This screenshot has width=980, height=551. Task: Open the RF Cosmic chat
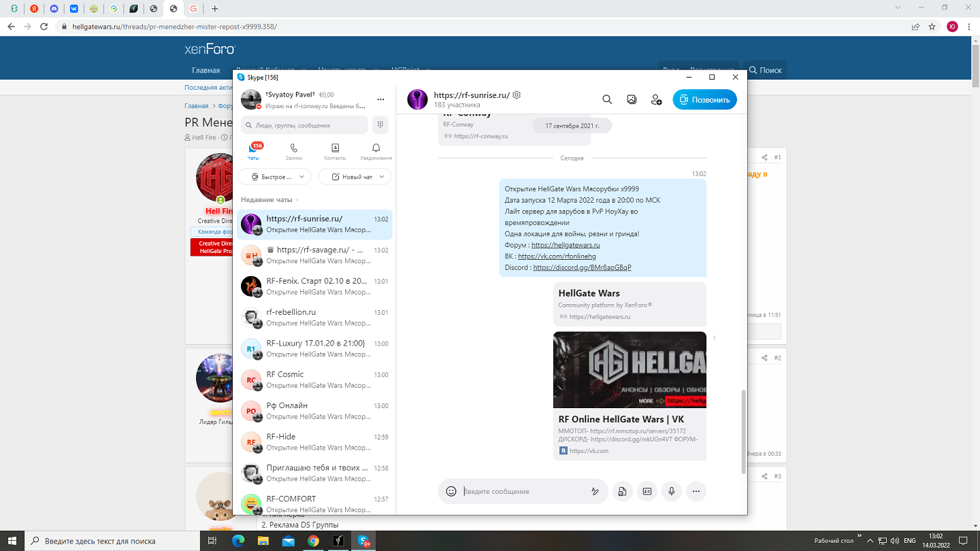click(313, 380)
